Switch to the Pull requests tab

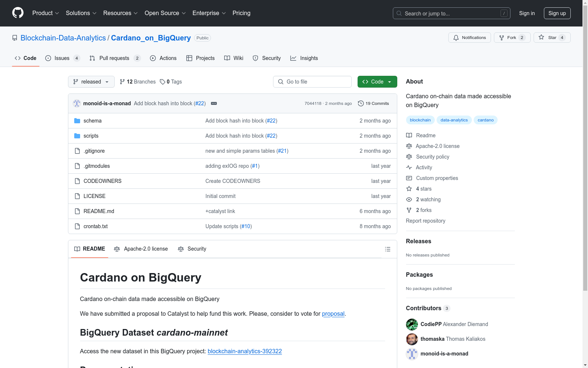[x=115, y=58]
